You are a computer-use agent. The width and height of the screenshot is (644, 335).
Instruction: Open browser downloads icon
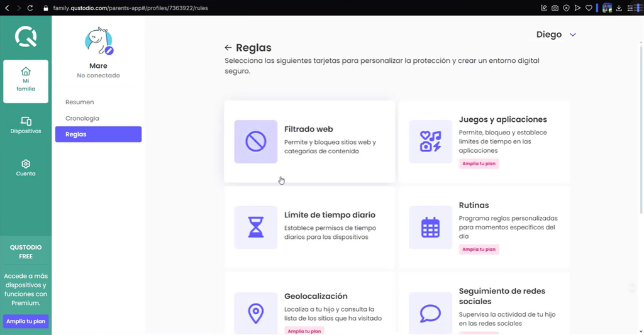[619, 8]
